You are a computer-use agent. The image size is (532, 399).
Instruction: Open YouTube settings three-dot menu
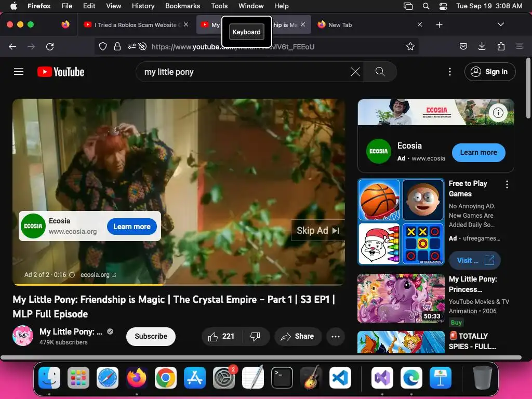[x=449, y=72]
